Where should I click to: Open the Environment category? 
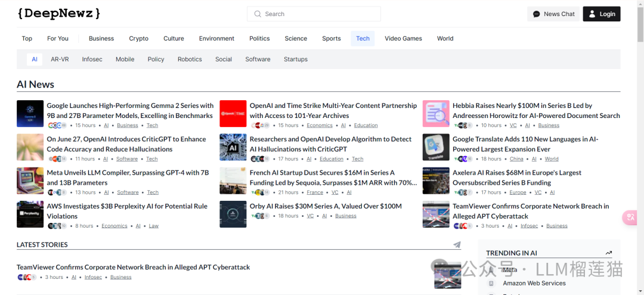216,39
